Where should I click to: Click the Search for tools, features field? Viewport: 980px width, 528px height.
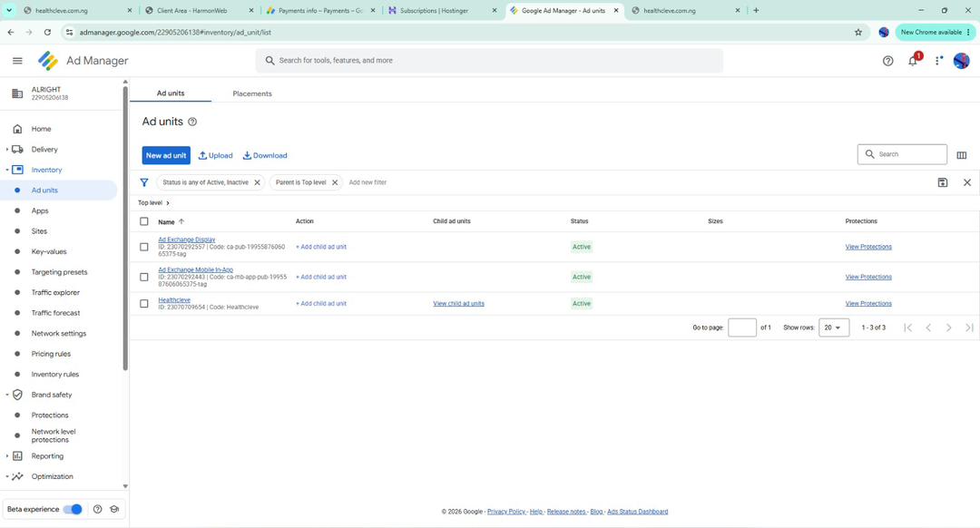[489, 61]
